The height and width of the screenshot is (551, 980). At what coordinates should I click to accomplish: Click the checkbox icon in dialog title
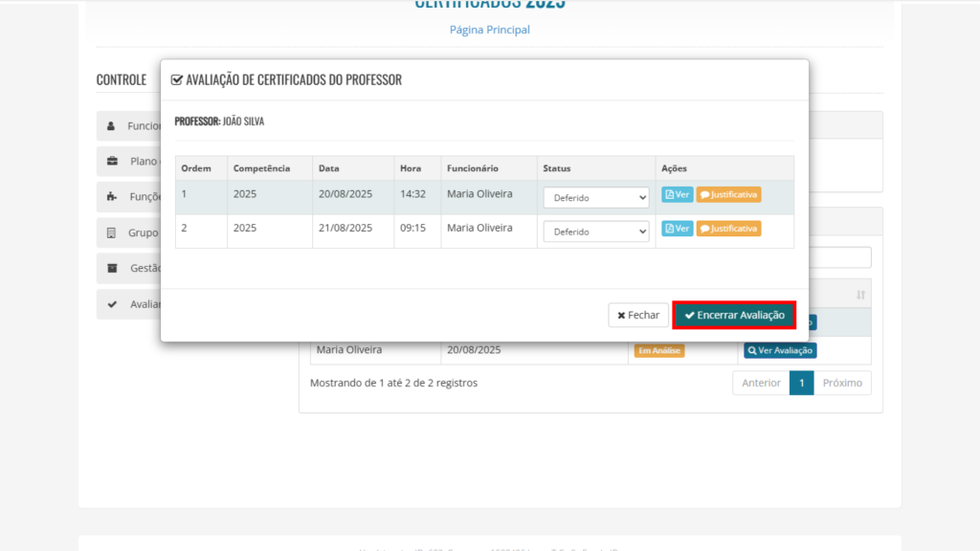pos(177,79)
